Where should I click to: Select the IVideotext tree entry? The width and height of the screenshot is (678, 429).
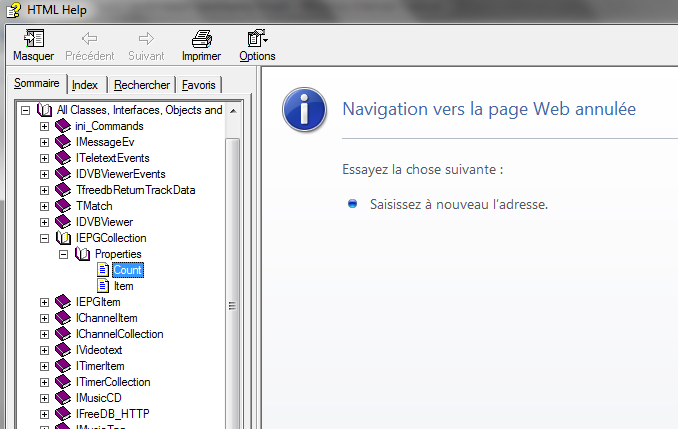pos(99,350)
